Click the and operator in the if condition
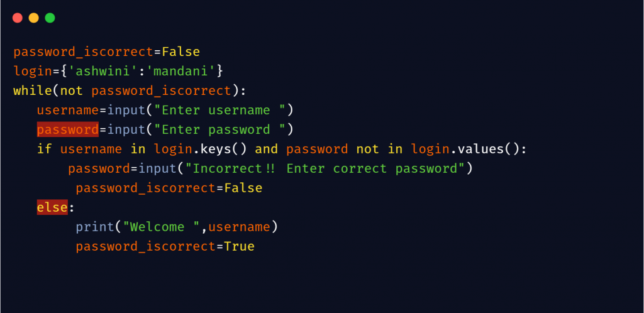This screenshot has width=644, height=313. [x=267, y=149]
